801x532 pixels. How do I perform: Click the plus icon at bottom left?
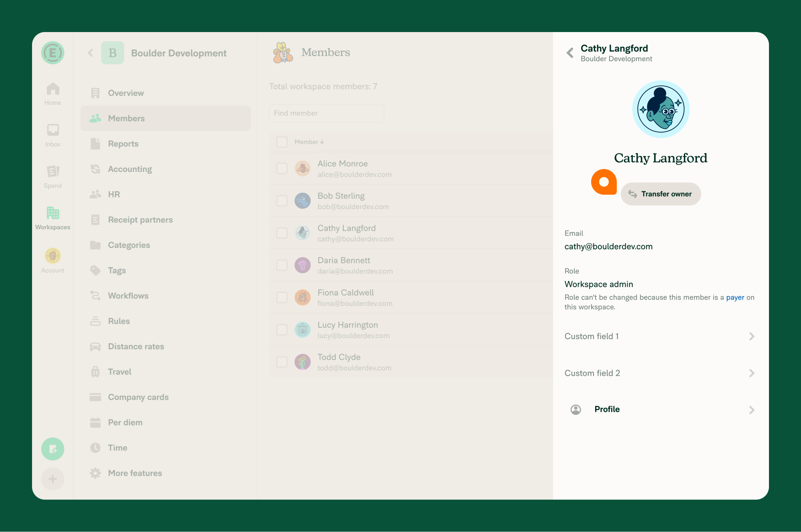(52, 479)
